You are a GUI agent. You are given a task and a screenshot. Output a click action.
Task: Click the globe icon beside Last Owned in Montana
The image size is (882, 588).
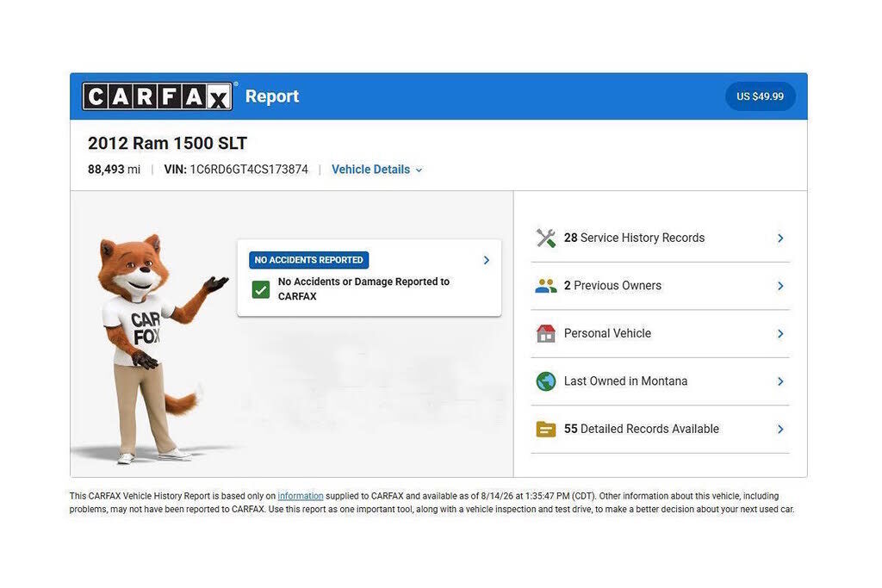(545, 381)
